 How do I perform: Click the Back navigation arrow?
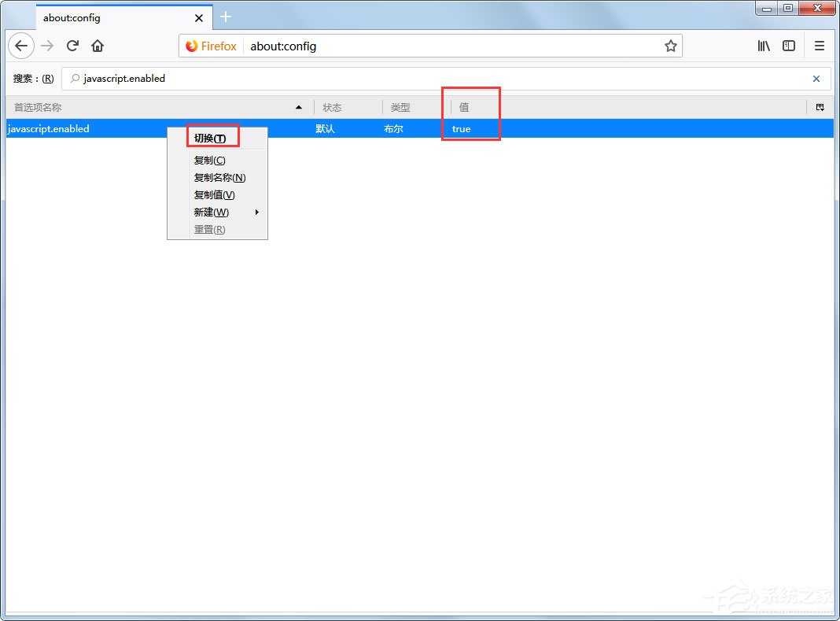[x=20, y=46]
